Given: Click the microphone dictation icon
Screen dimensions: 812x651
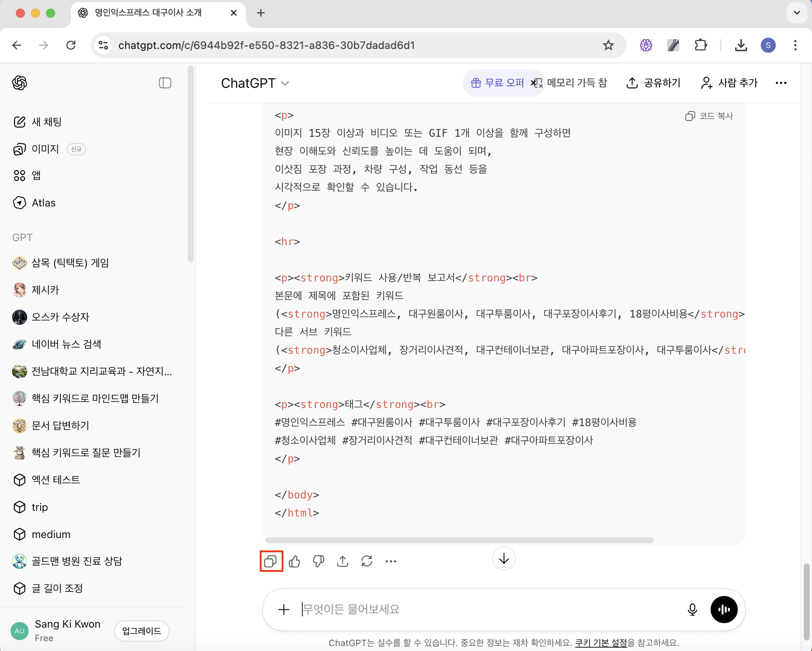Looking at the screenshot, I should click(692, 609).
